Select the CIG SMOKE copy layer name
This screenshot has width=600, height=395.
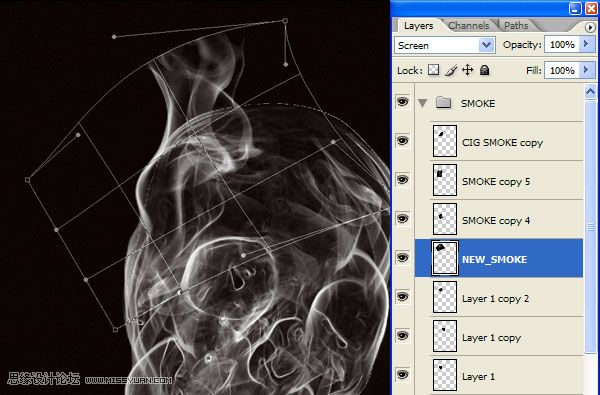(x=502, y=143)
